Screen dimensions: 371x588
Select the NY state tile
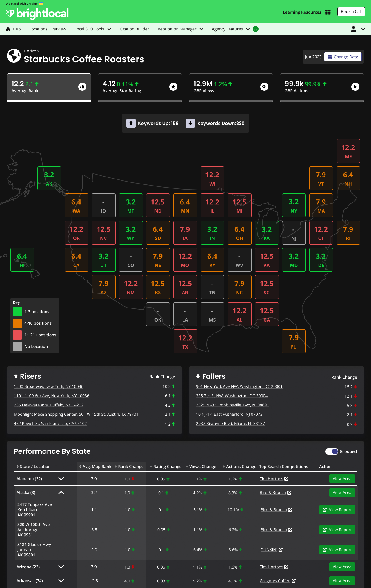[294, 205]
